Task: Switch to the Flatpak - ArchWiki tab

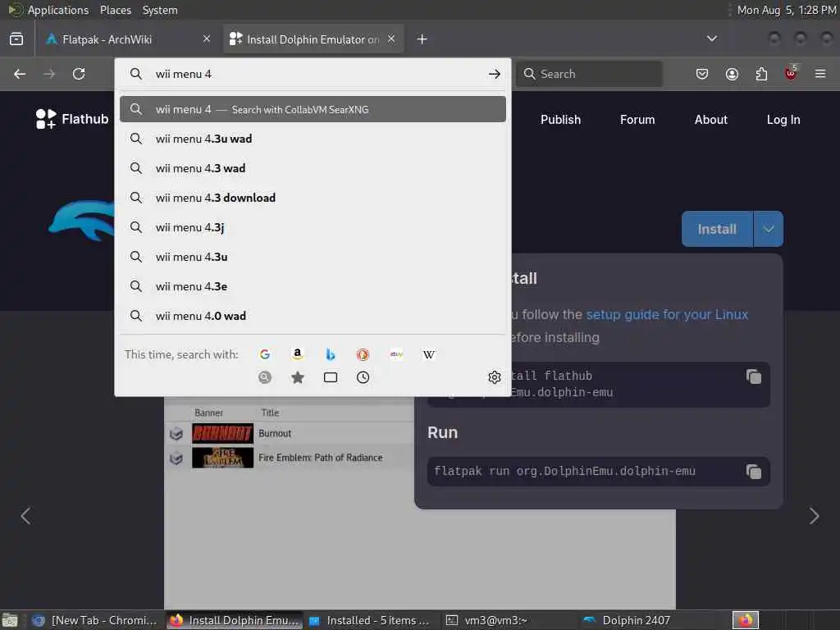Action: (127, 39)
